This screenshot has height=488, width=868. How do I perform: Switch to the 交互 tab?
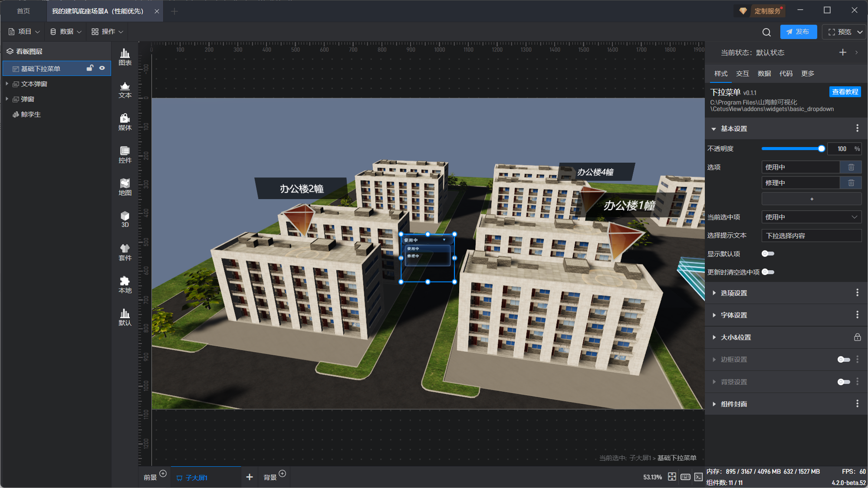point(742,74)
